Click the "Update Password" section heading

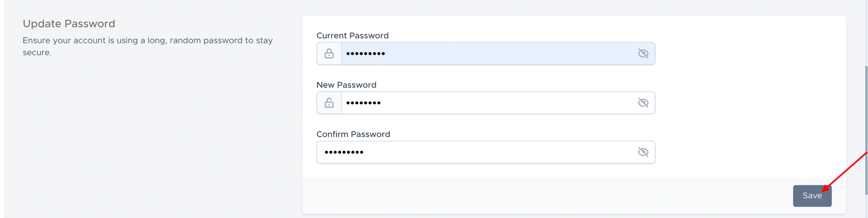coord(69,24)
